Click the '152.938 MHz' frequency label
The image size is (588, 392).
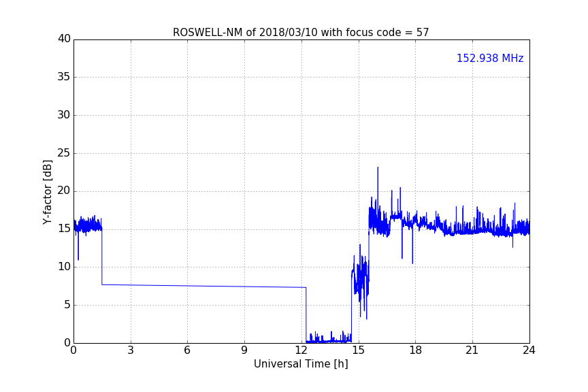click(x=490, y=58)
